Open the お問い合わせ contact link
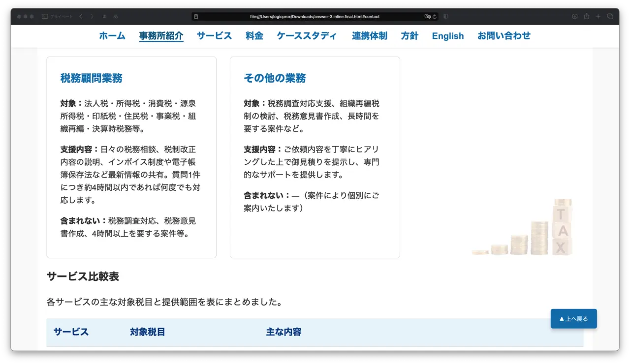Viewport: 630px width, 364px height. (x=504, y=36)
